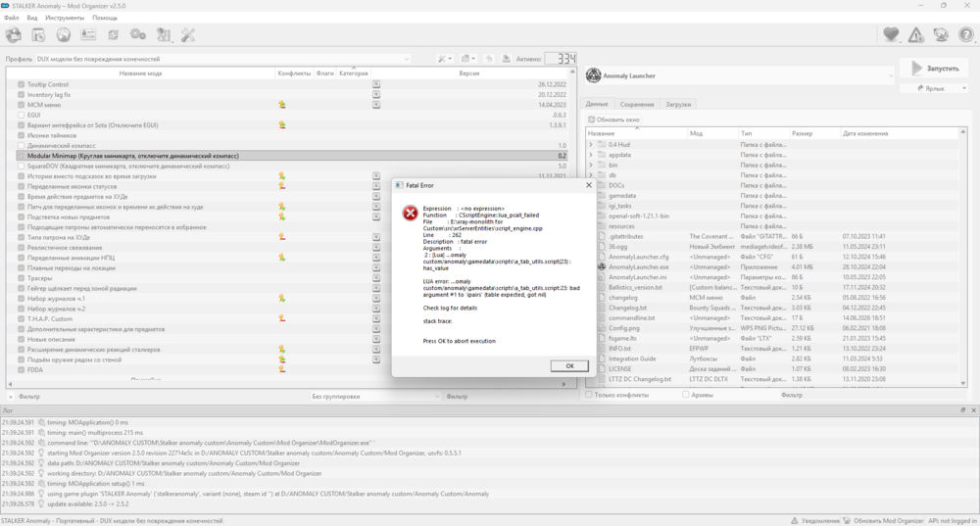Check the Только конфликты checkbox
Image resolution: width=980 pixels, height=526 pixels.
pos(589,395)
